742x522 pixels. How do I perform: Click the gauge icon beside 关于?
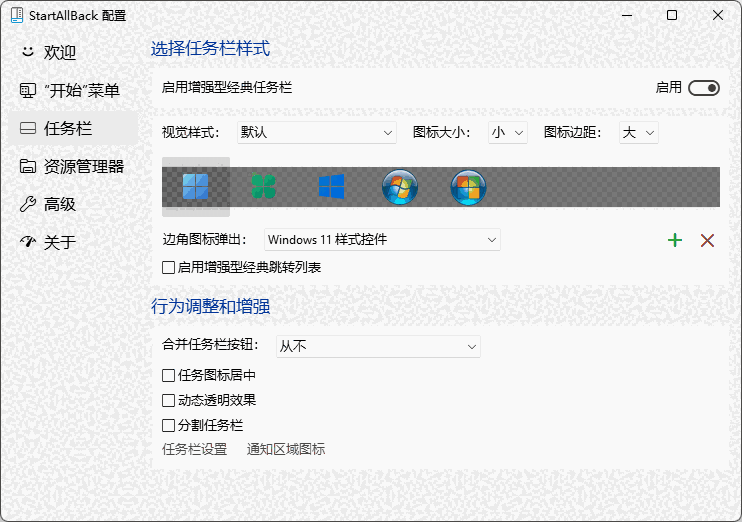coord(28,242)
